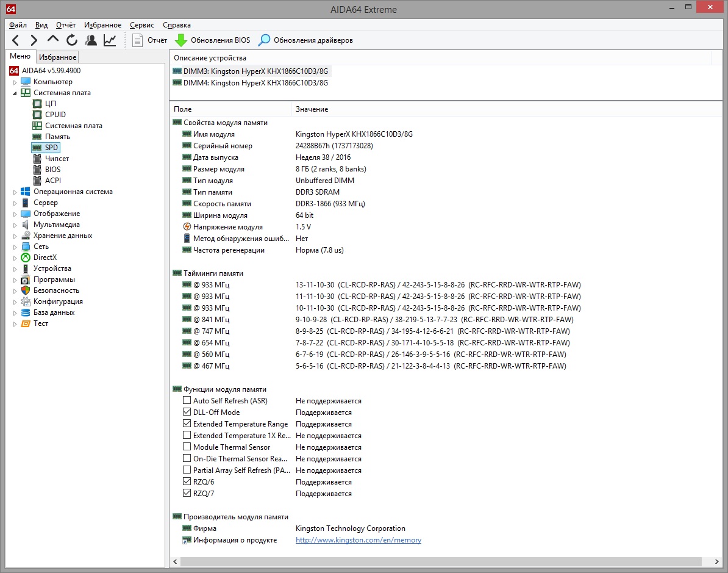The height and width of the screenshot is (573, 728).
Task: Expand the Устройства tree node
Action: click(x=15, y=269)
